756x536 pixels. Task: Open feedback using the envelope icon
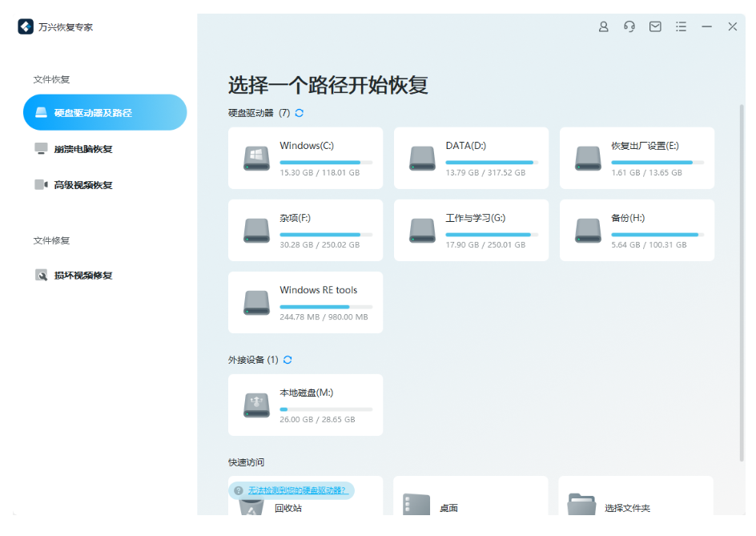(x=655, y=26)
